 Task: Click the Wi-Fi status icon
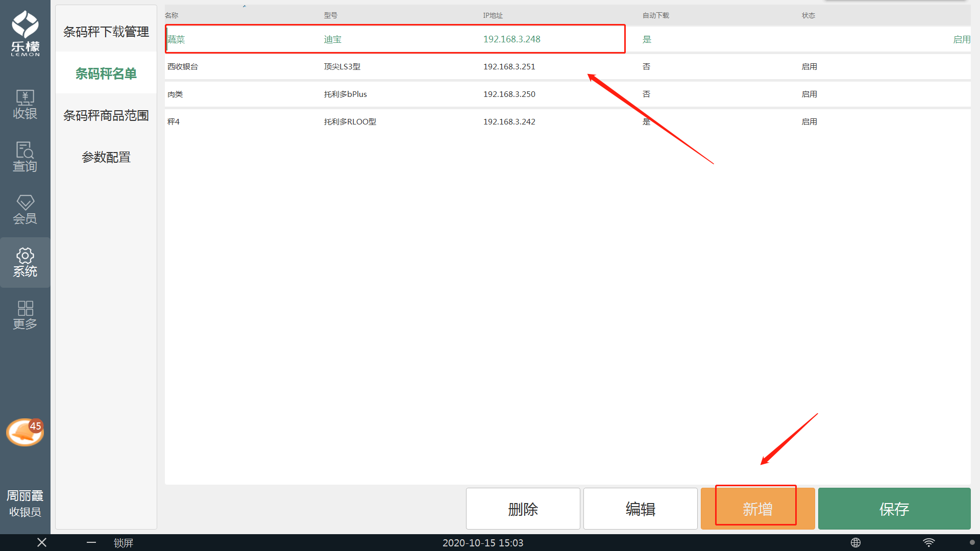coord(929,542)
